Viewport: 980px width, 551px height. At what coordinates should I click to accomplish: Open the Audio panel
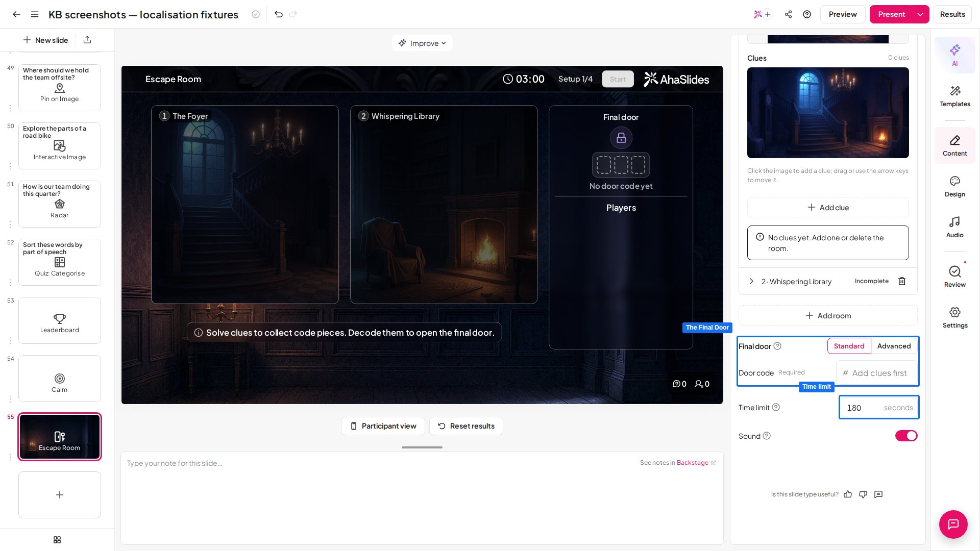click(954, 228)
